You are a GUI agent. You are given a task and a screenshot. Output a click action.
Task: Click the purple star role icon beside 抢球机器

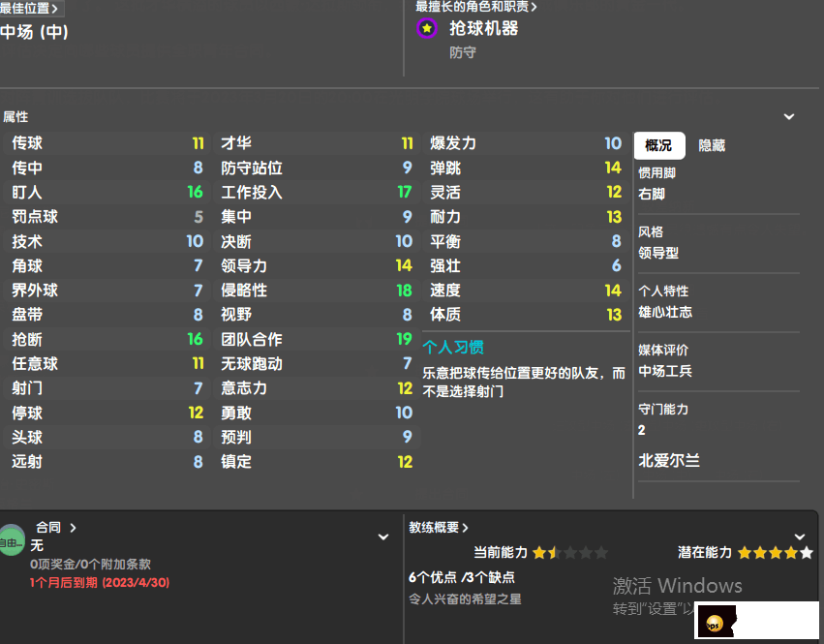(426, 29)
